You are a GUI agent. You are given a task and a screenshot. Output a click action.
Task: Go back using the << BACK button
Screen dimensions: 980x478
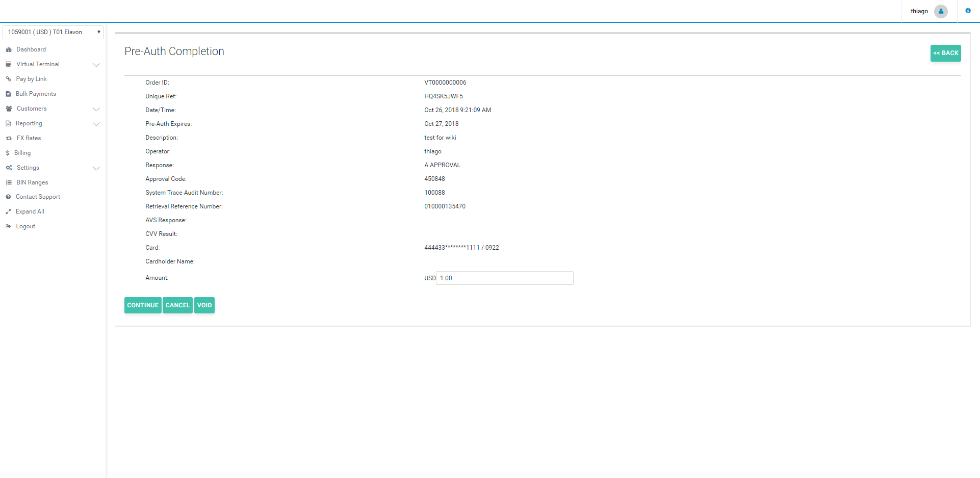[945, 53]
